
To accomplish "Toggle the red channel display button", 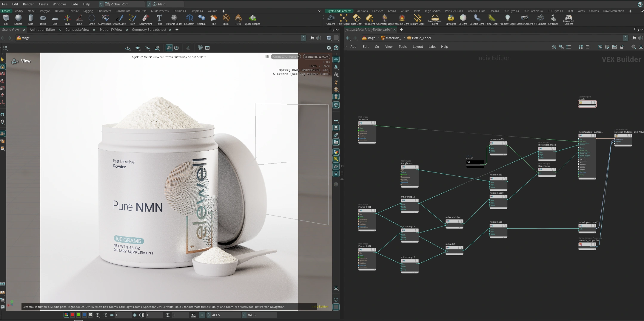I will [73, 315].
